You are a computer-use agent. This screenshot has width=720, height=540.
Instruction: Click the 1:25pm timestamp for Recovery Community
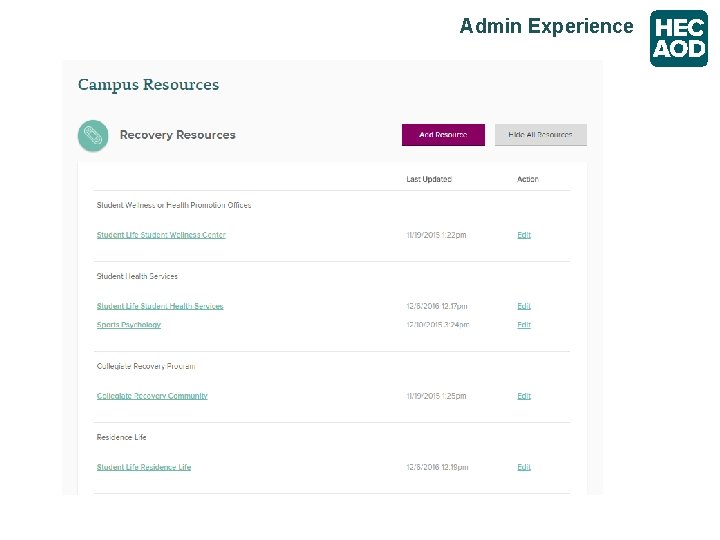tap(436, 396)
